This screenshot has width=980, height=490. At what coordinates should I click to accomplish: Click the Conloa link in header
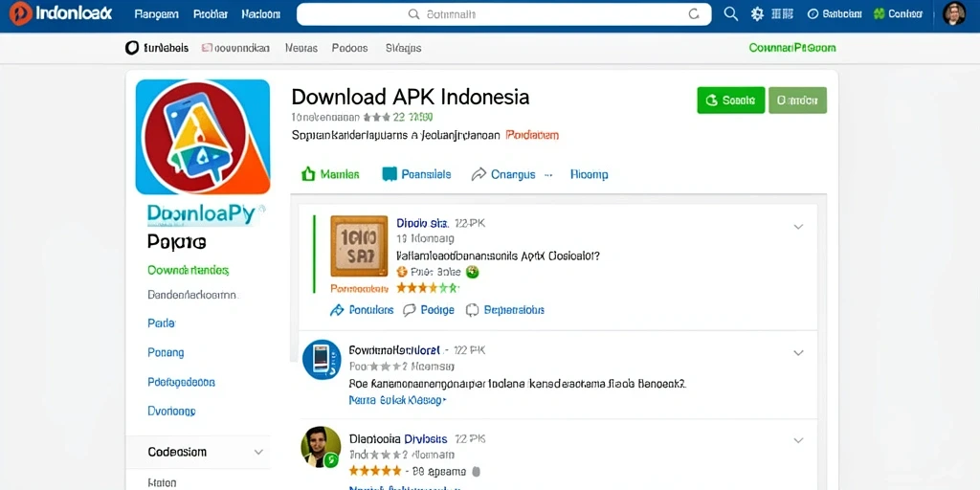(898, 13)
